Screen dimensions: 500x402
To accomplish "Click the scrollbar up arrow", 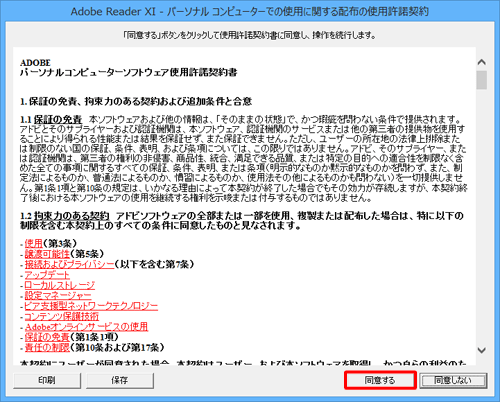I will [x=482, y=62].
